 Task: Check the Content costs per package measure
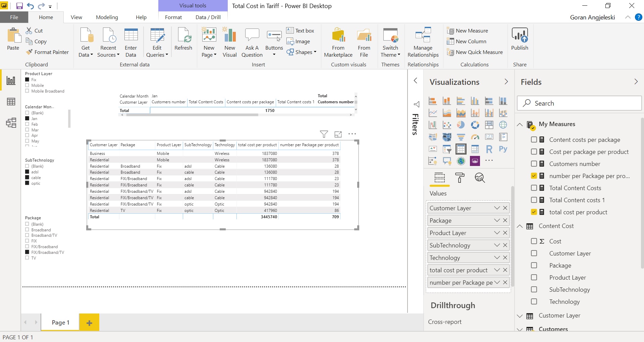534,139
